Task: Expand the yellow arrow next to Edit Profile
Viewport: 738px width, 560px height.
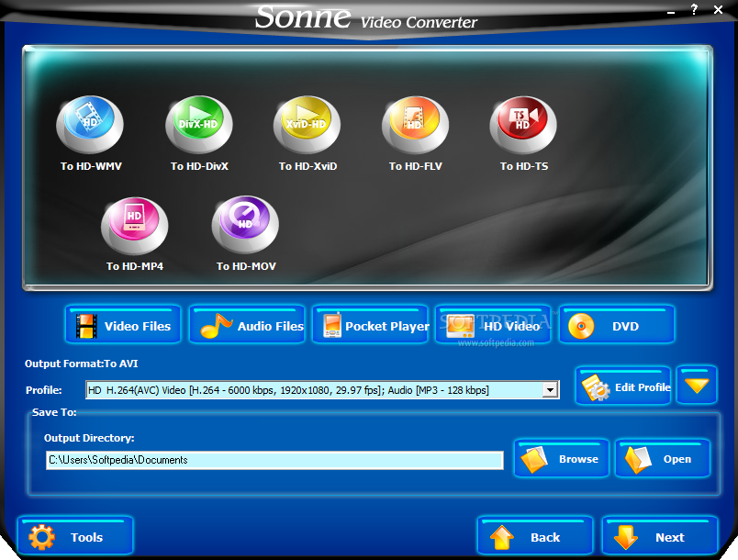Action: (x=697, y=386)
